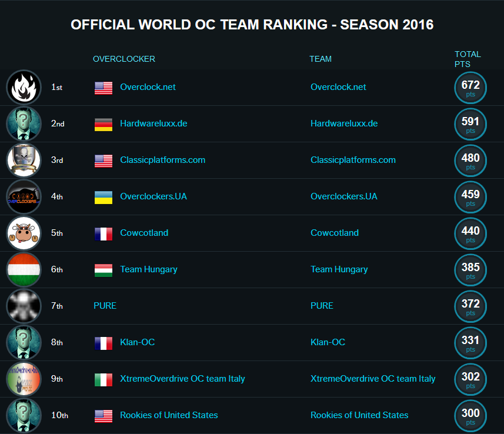
Task: Open the Overclockers.UA logo avatar
Action: pos(24,196)
